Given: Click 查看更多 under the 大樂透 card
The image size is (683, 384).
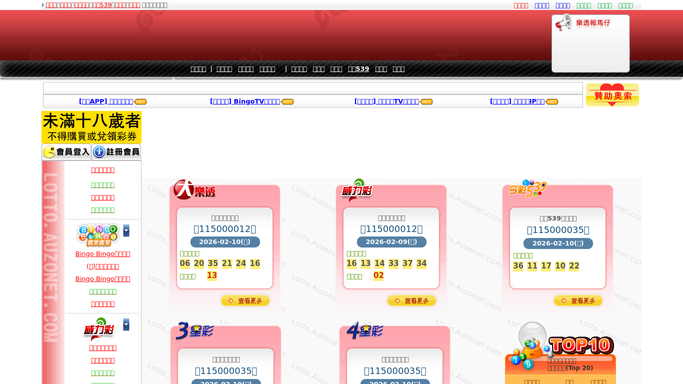Looking at the screenshot, I should pyautogui.click(x=245, y=301).
